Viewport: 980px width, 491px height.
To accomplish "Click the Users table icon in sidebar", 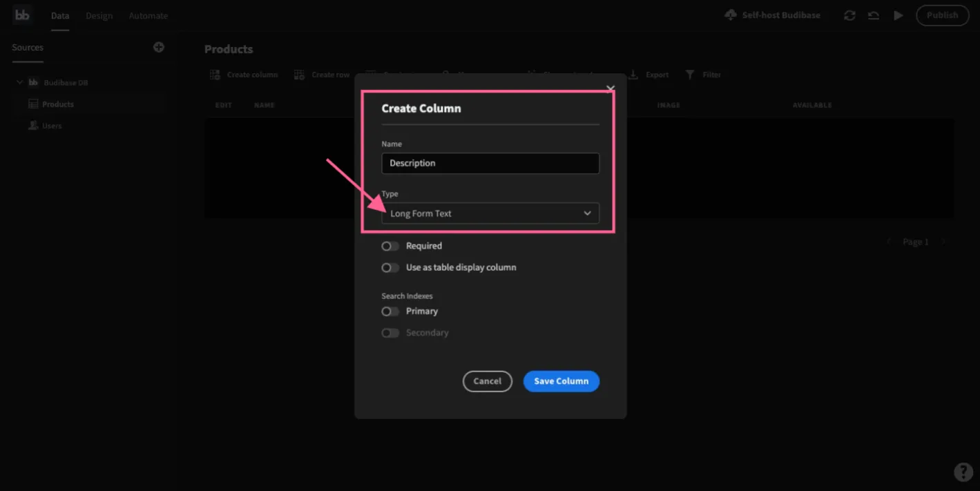I will click(32, 126).
